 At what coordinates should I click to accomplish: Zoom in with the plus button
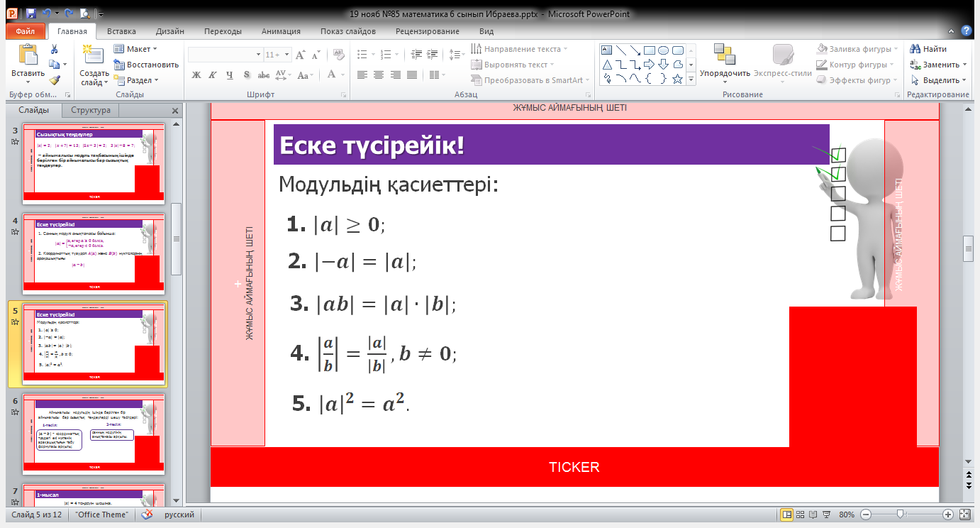(948, 514)
